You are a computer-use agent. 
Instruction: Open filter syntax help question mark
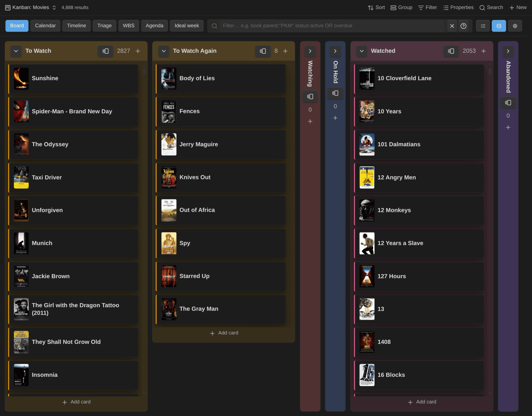pyautogui.click(x=464, y=26)
